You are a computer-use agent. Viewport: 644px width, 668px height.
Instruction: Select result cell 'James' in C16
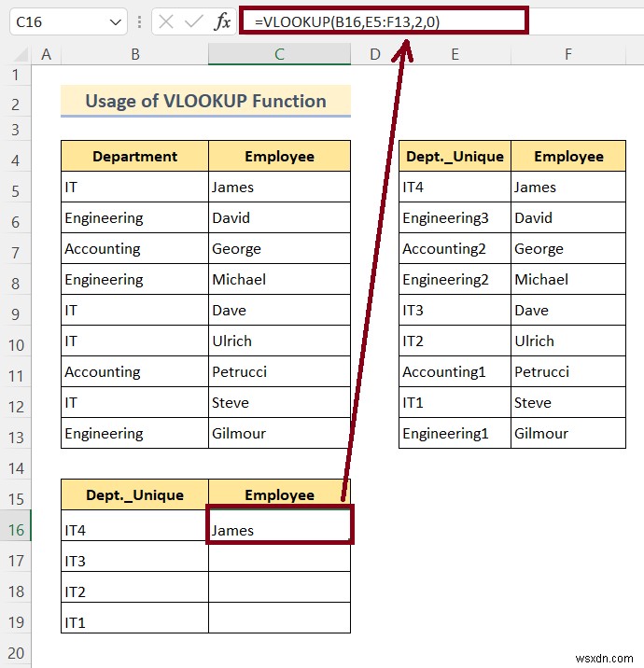279,525
